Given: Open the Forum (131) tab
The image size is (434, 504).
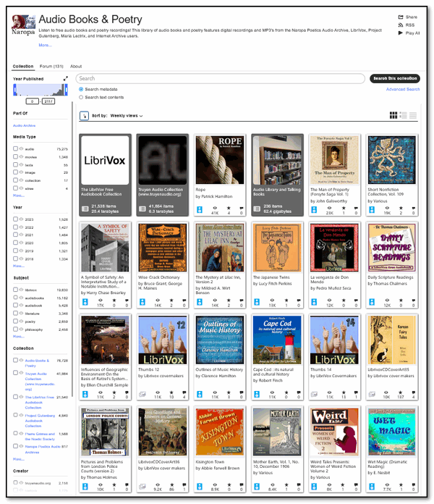Looking at the screenshot, I should click(x=51, y=66).
